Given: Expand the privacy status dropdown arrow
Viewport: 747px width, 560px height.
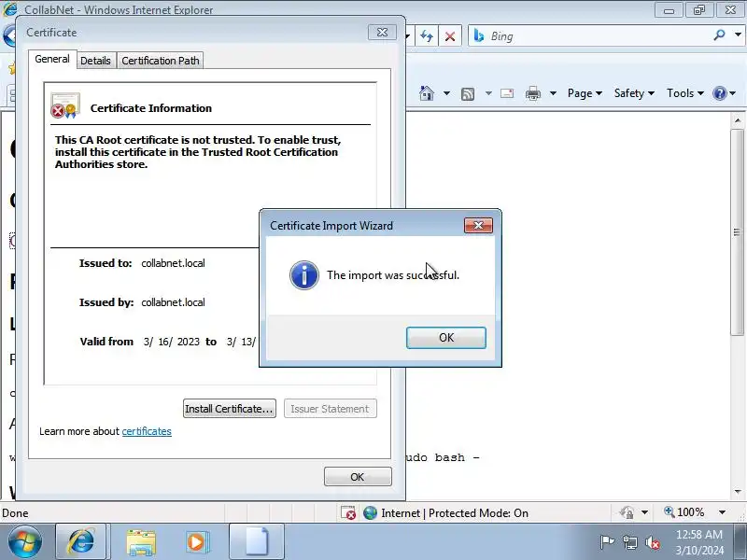Looking at the screenshot, I should coord(644,512).
